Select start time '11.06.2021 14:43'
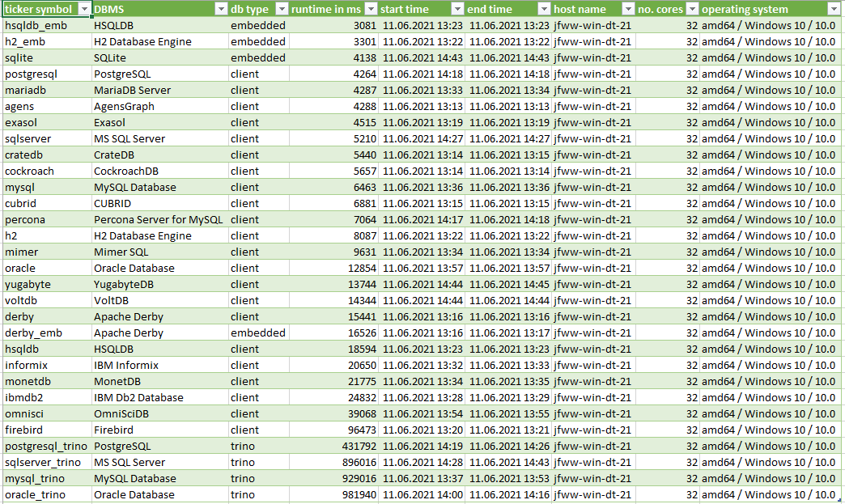845x504 pixels. coord(422,57)
